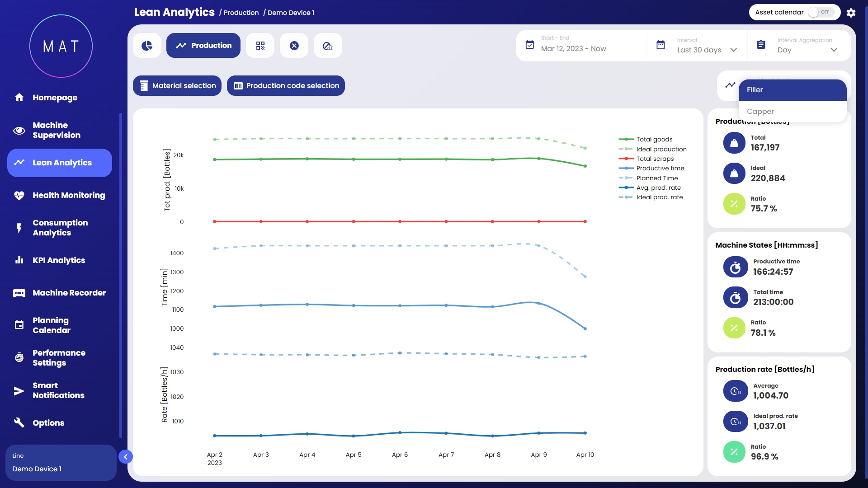The width and height of the screenshot is (868, 488).
Task: Open KPI Analytics menu item
Action: pyautogui.click(x=59, y=260)
